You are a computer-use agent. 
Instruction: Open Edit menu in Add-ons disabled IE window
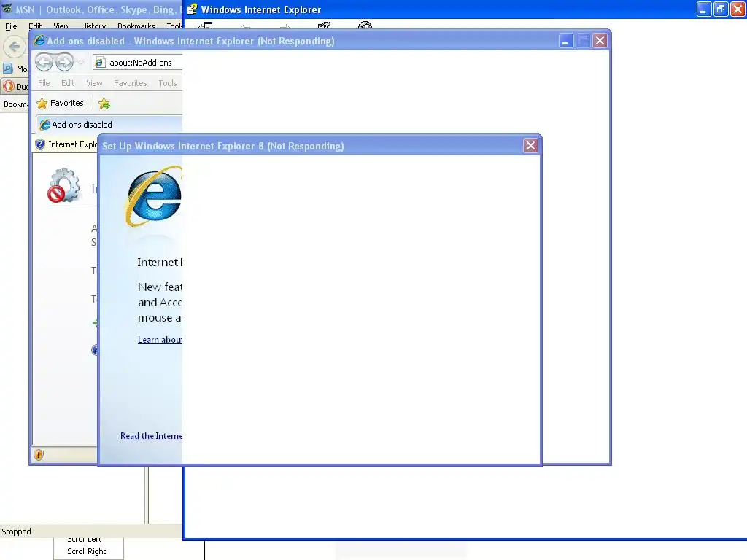tap(68, 83)
